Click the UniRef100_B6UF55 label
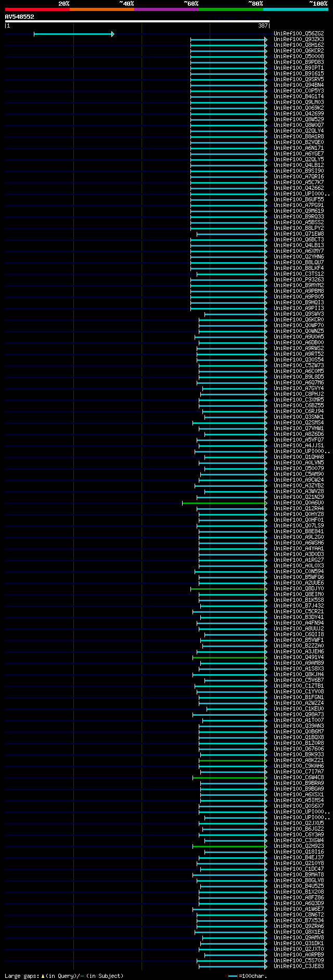Image resolution: width=333 pixels, height=980 pixels. coord(299,200)
